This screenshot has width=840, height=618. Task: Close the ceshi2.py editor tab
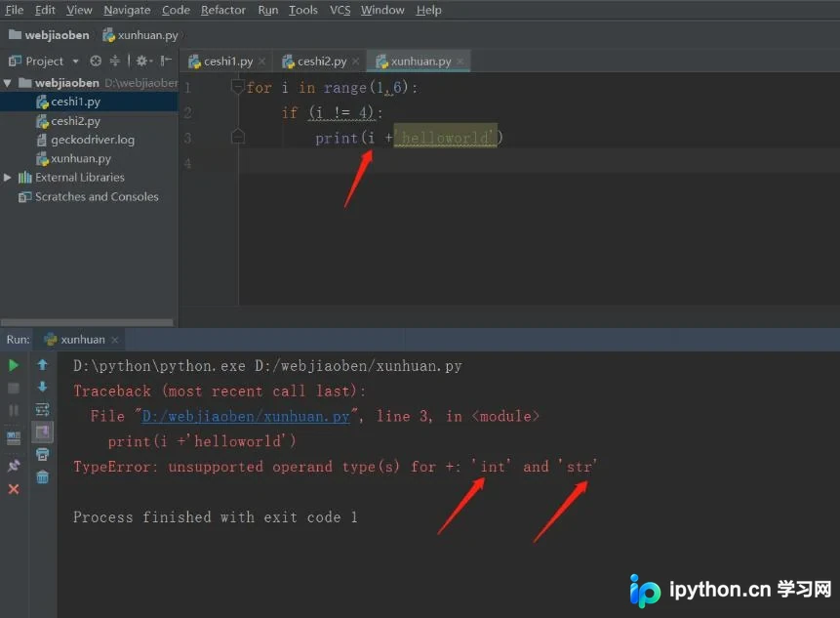pyautogui.click(x=356, y=62)
